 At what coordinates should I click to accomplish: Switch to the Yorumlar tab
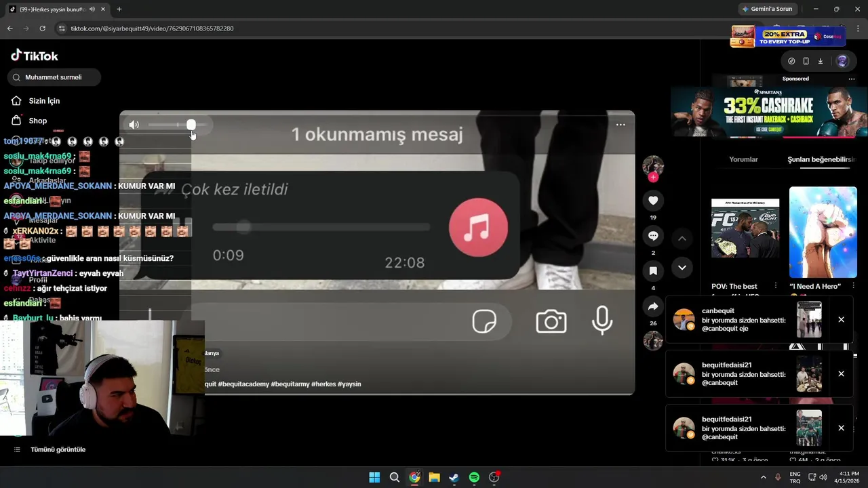coord(743,159)
